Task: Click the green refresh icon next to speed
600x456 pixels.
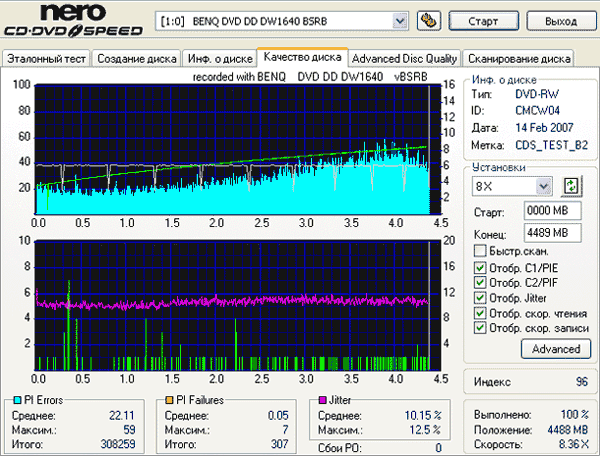Action: coord(572,186)
